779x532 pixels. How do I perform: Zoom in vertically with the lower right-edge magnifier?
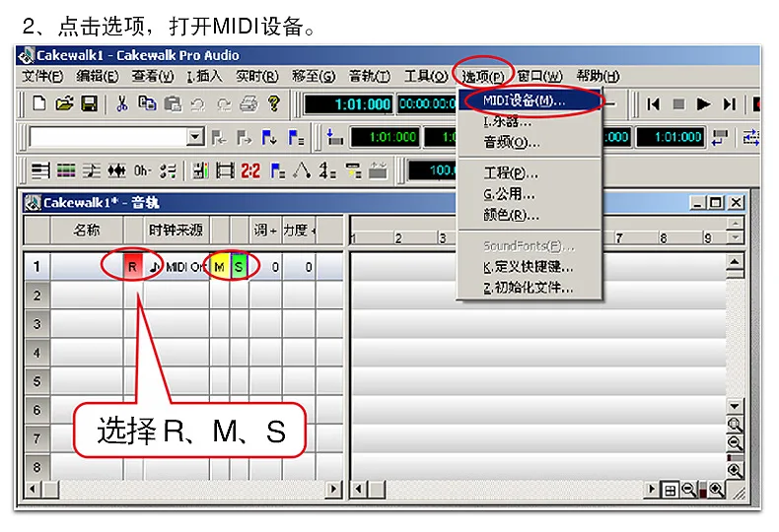(x=735, y=470)
